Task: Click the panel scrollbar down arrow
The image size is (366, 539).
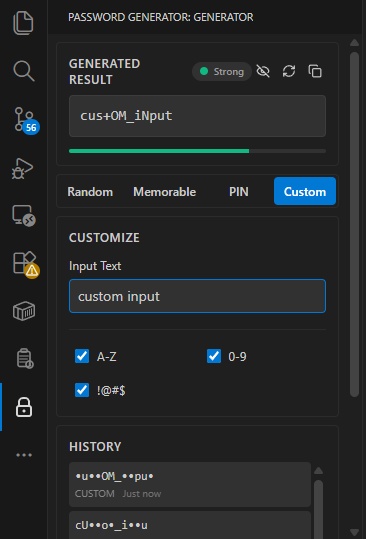Action: (x=354, y=532)
